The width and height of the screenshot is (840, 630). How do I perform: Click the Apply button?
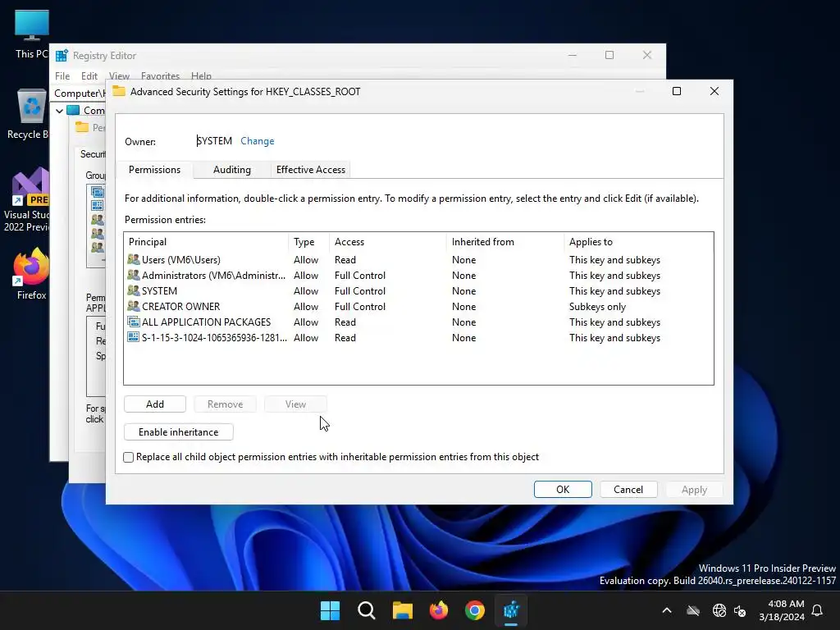(x=694, y=489)
